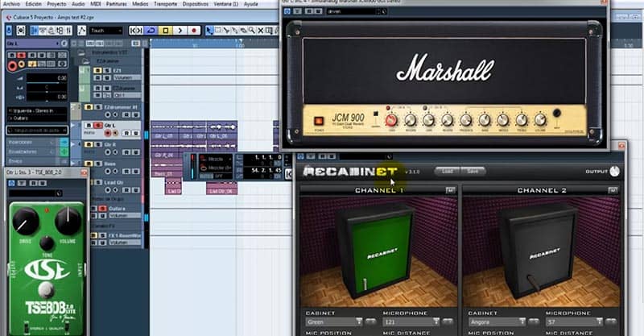The height and width of the screenshot is (336, 644).
Task: Toggle the inspector monitor speaker button
Action: click(22, 64)
